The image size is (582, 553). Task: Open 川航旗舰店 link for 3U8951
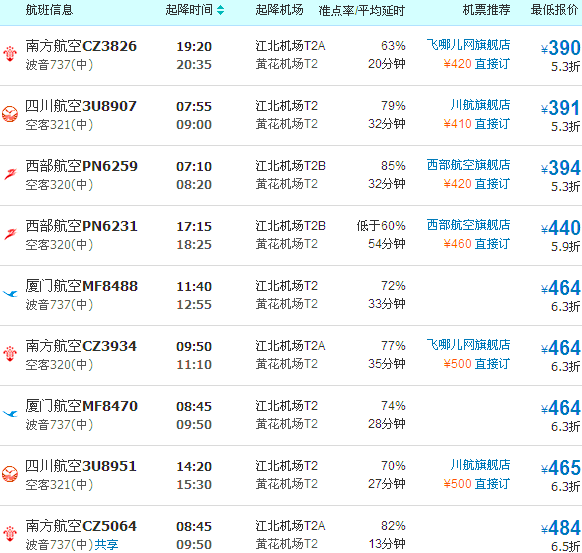tap(480, 465)
